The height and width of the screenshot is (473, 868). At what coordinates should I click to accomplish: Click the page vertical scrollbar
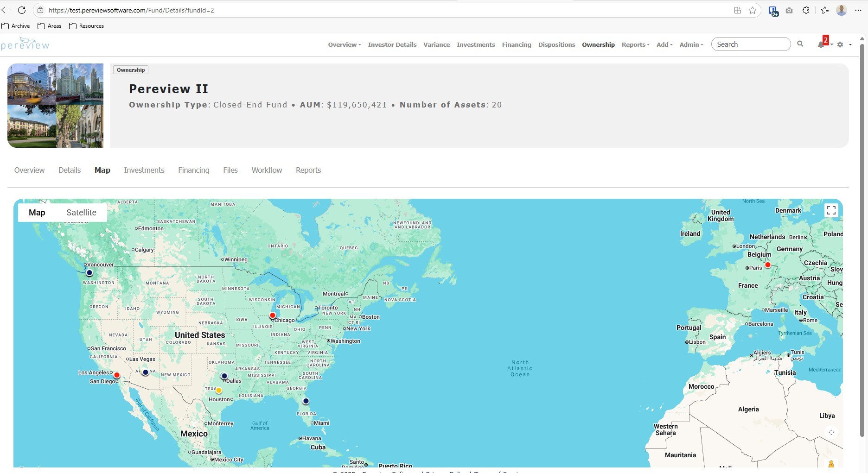point(862,232)
